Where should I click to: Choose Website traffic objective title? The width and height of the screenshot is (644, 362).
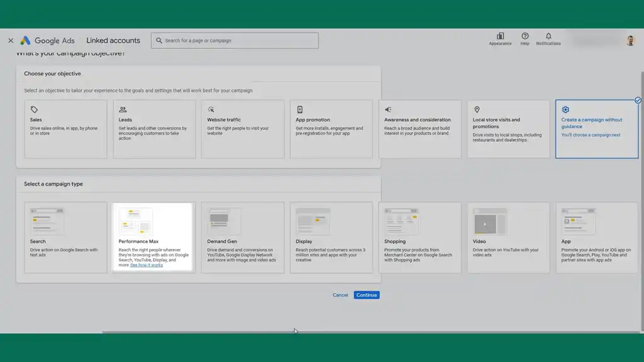pos(224,120)
